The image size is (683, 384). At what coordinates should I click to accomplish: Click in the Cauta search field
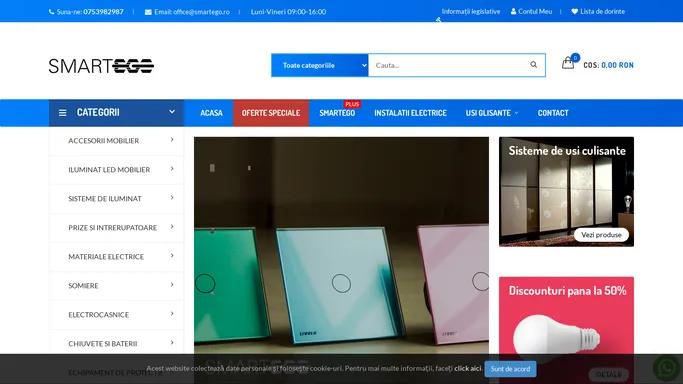click(x=448, y=65)
